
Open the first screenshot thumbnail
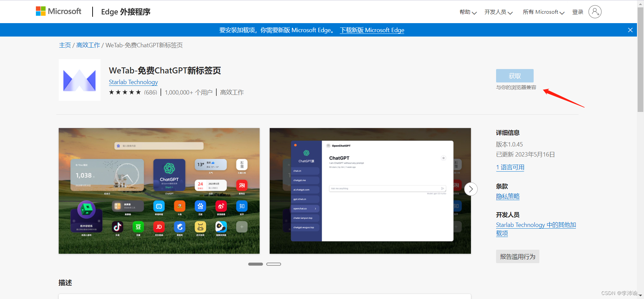tap(159, 191)
